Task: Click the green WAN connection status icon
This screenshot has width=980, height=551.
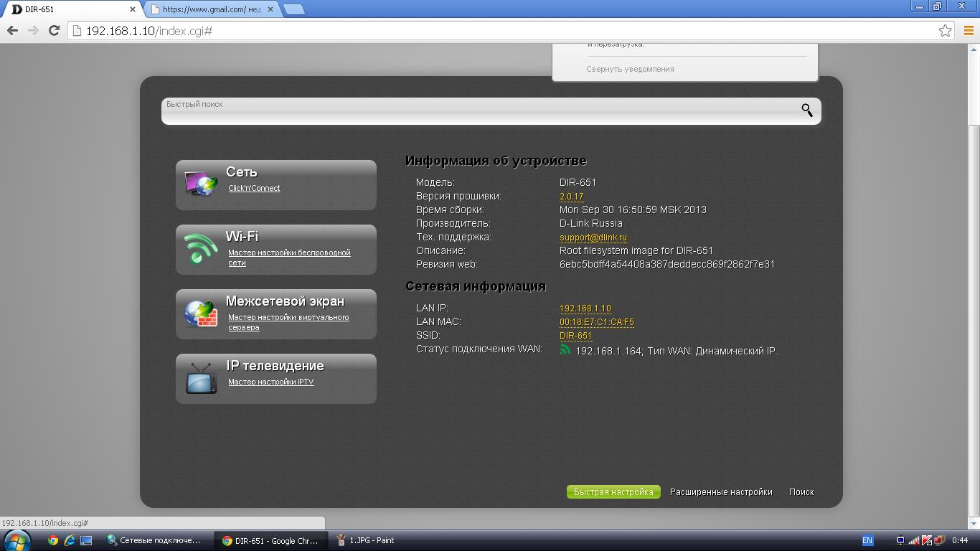Action: [565, 349]
